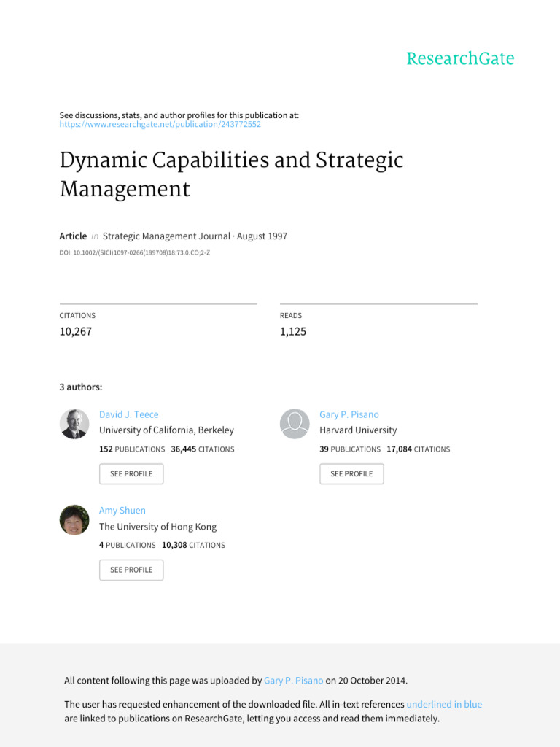Viewport: 560px width, 747px height.
Task: Click '17,084 CITATIONS' under Gary P. Pisano
Action: click(x=419, y=449)
